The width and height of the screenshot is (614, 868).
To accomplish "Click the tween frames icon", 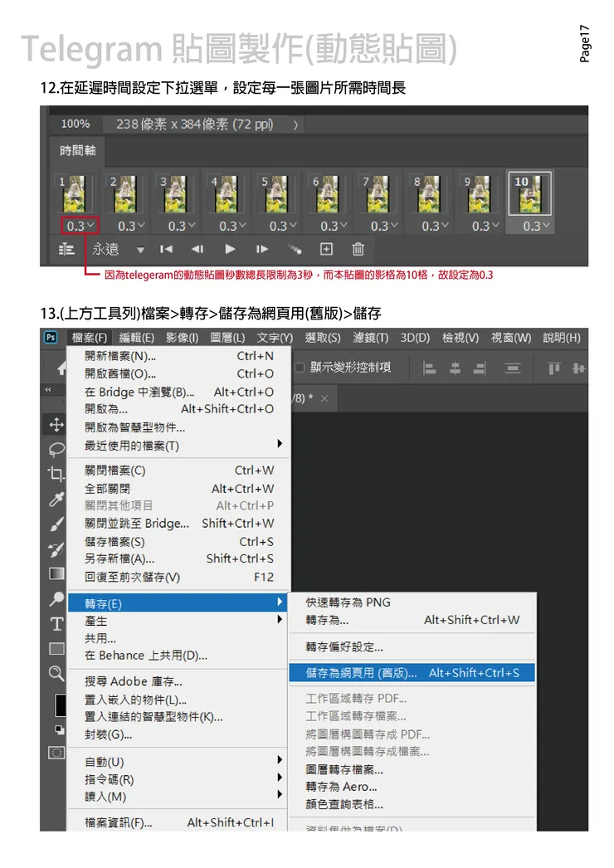I will [295, 250].
